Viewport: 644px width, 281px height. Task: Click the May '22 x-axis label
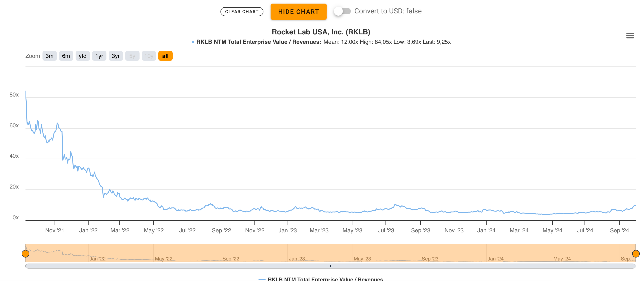153,230
